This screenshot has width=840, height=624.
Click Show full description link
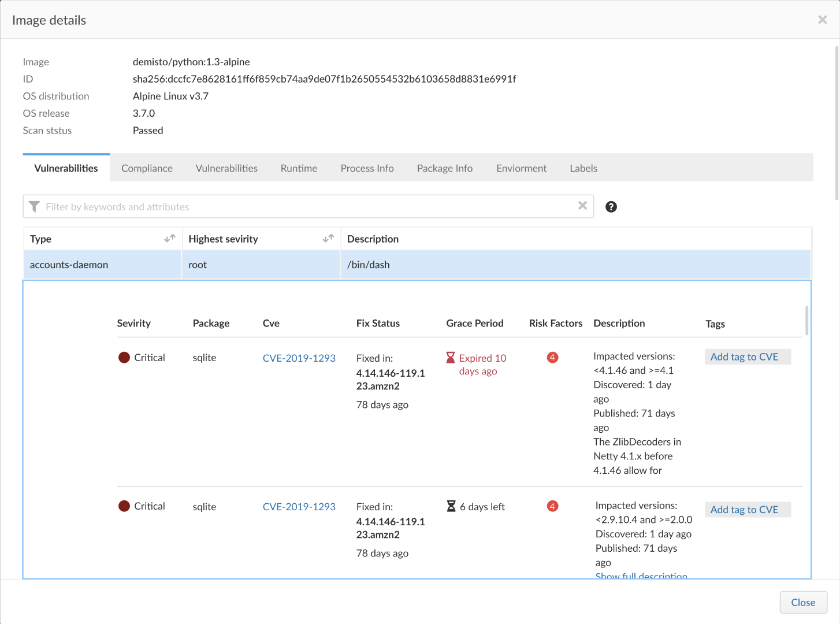click(641, 575)
